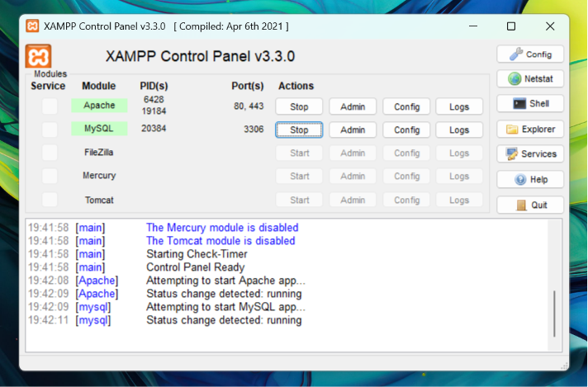Screen dimensions: 588x387
Task: Click the Tomcat module name
Action: point(99,200)
